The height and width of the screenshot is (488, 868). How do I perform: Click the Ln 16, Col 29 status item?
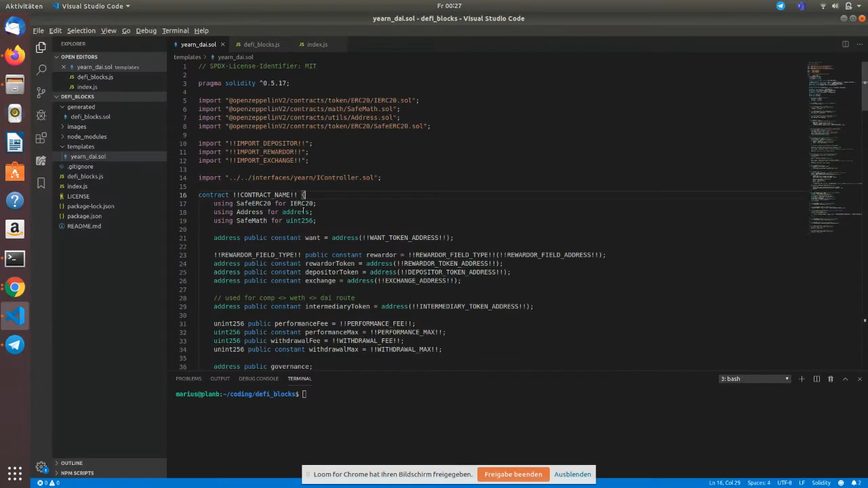pos(724,483)
